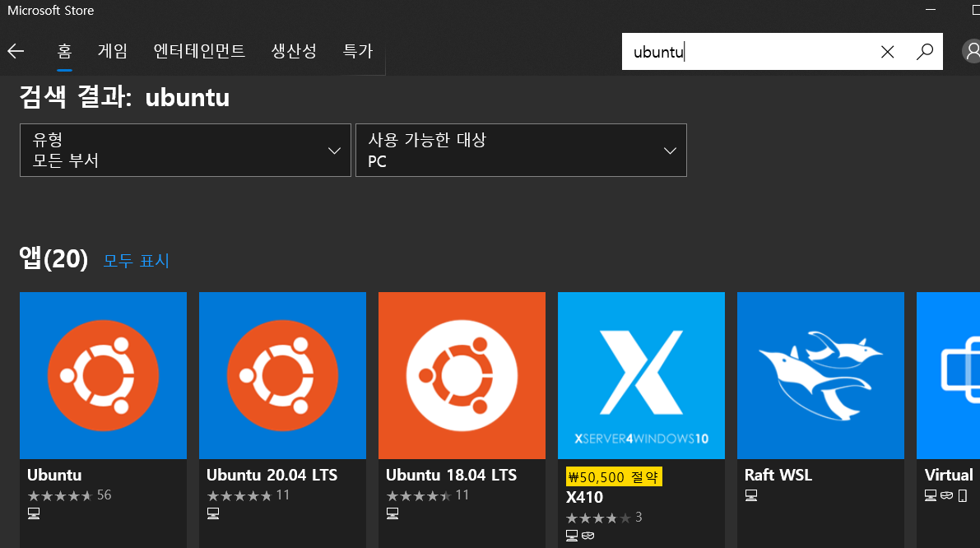The height and width of the screenshot is (548, 980).
Task: Click Ubuntu 18.04 LTS star rating
Action: [419, 495]
